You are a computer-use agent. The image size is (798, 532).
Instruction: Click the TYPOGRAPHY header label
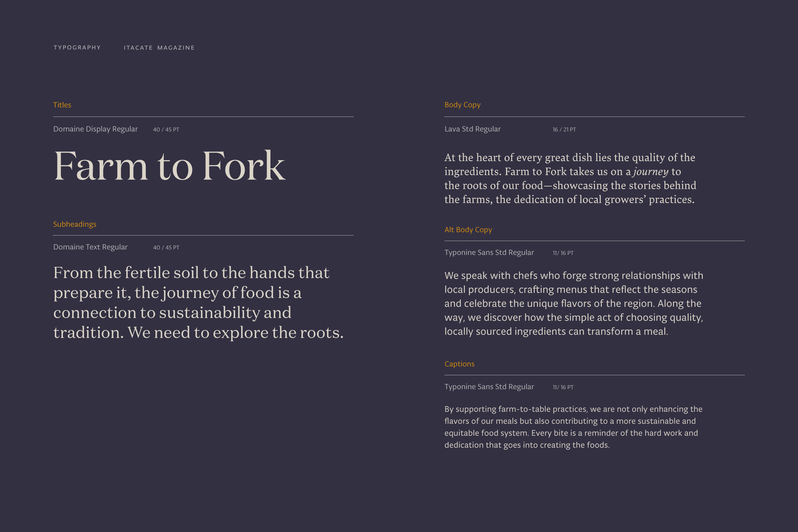click(x=77, y=48)
